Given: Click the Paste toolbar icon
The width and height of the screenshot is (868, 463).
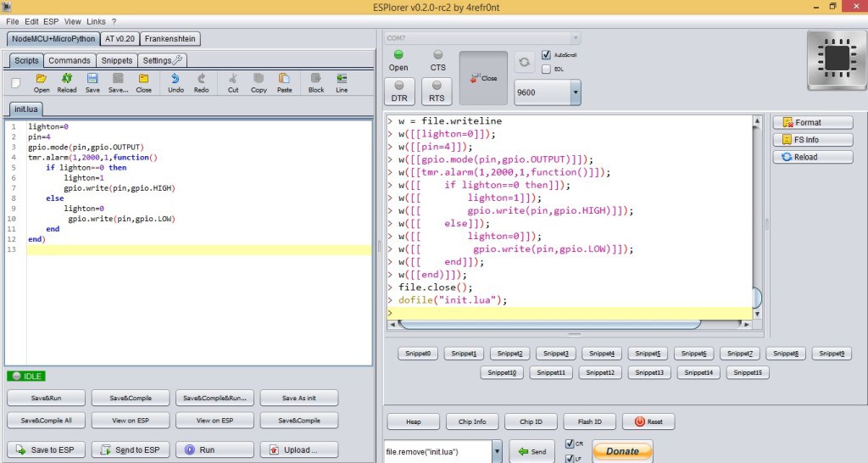Looking at the screenshot, I should [284, 81].
